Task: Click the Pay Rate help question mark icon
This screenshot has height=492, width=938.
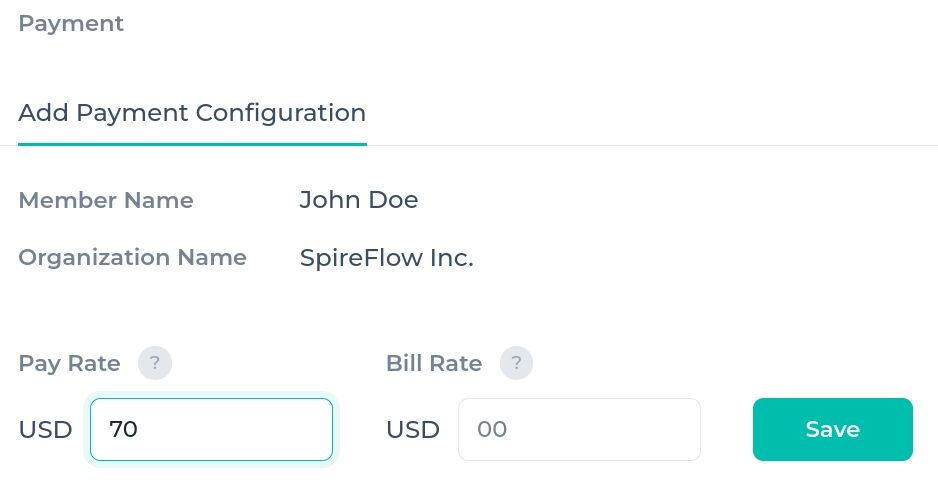Action: (x=155, y=363)
